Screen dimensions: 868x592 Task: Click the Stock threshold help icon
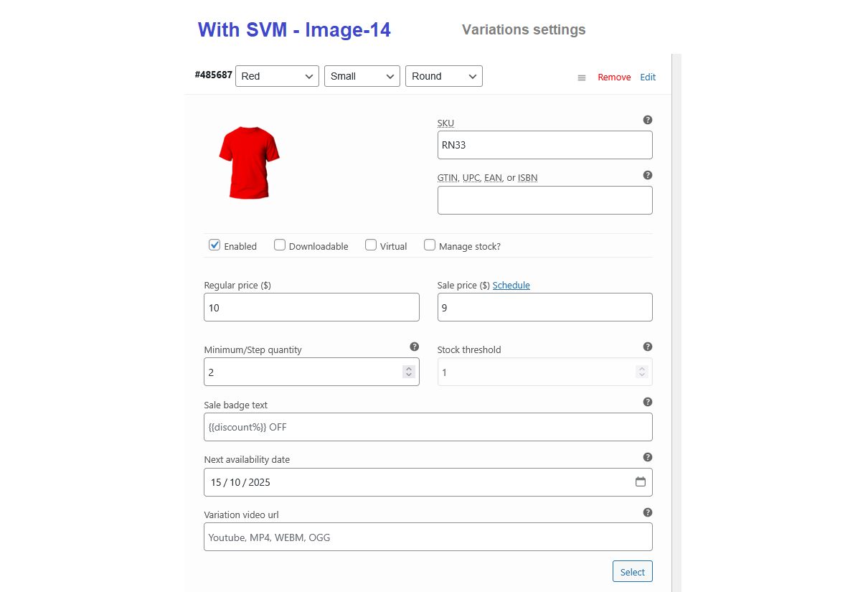click(648, 347)
